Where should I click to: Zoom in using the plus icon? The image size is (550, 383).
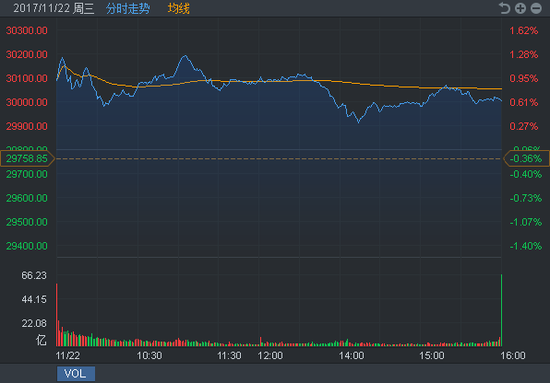tap(520, 8)
